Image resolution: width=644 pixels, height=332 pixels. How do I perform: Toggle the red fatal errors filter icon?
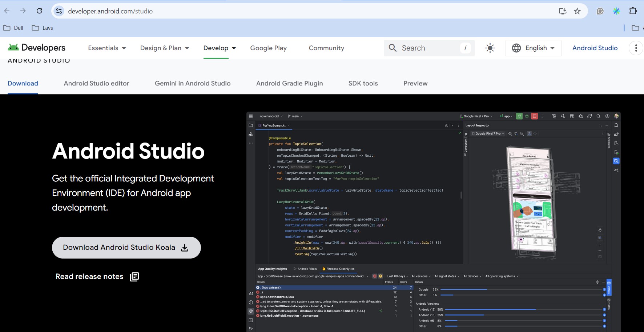point(375,276)
